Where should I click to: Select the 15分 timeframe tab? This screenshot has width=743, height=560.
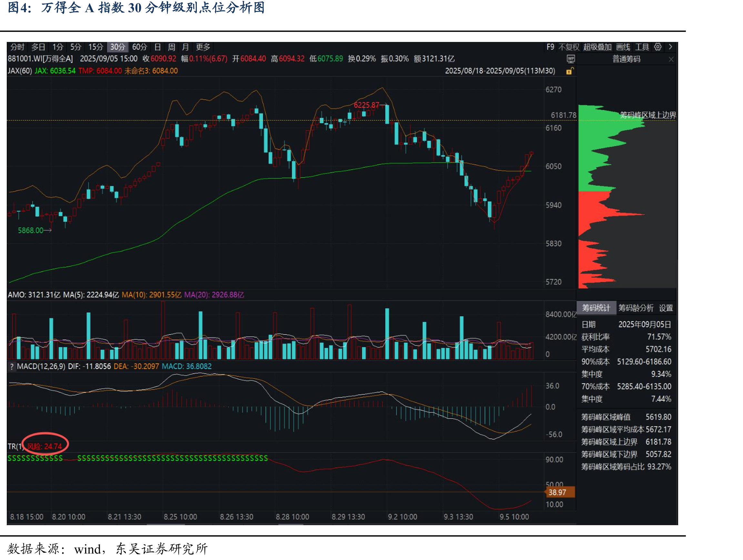click(96, 47)
